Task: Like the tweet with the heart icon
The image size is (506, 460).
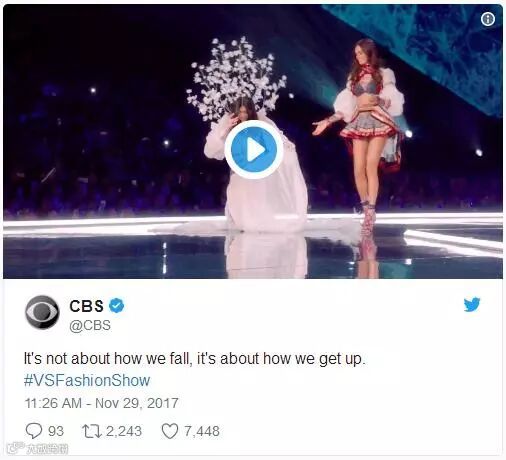Action: [170, 431]
